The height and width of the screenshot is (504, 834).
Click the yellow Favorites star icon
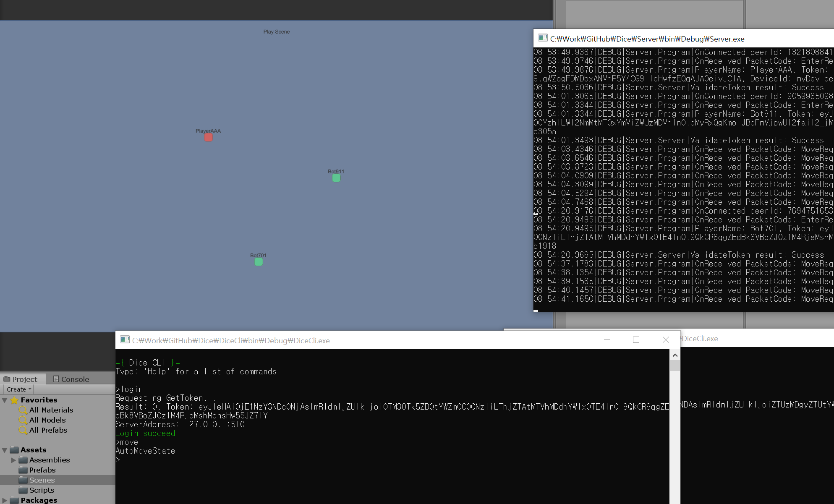(x=14, y=400)
